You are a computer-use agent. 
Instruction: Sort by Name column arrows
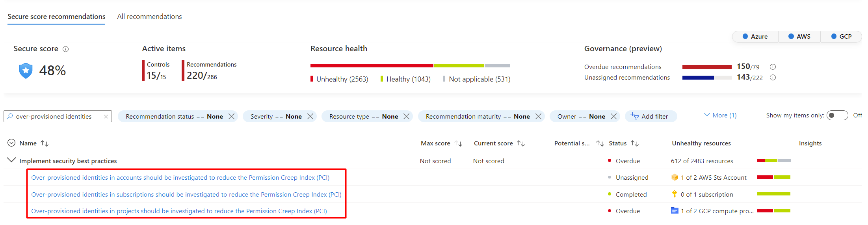45,143
